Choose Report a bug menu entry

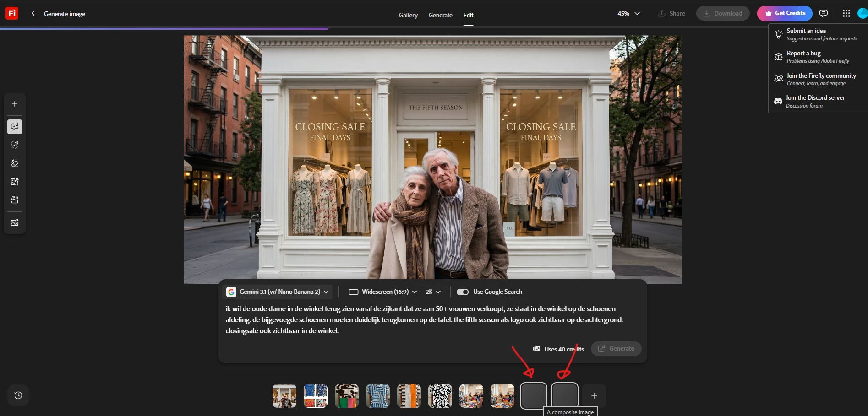coord(818,57)
